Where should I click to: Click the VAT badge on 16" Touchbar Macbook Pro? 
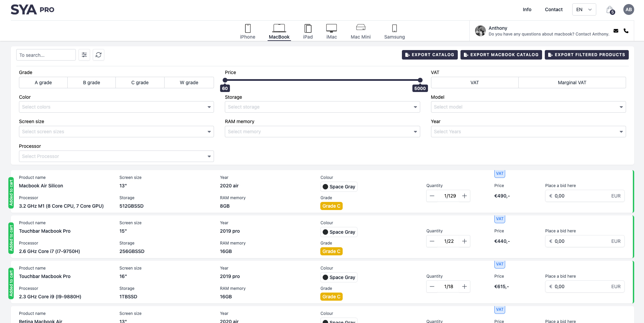point(500,264)
